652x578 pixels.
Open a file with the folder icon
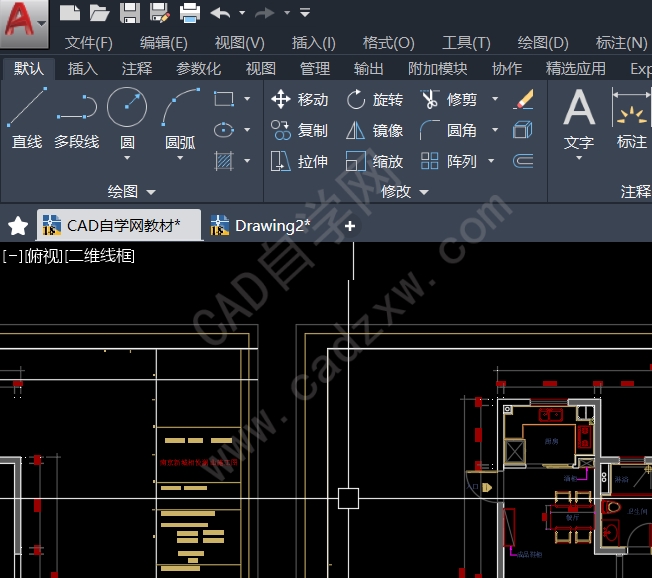point(100,12)
